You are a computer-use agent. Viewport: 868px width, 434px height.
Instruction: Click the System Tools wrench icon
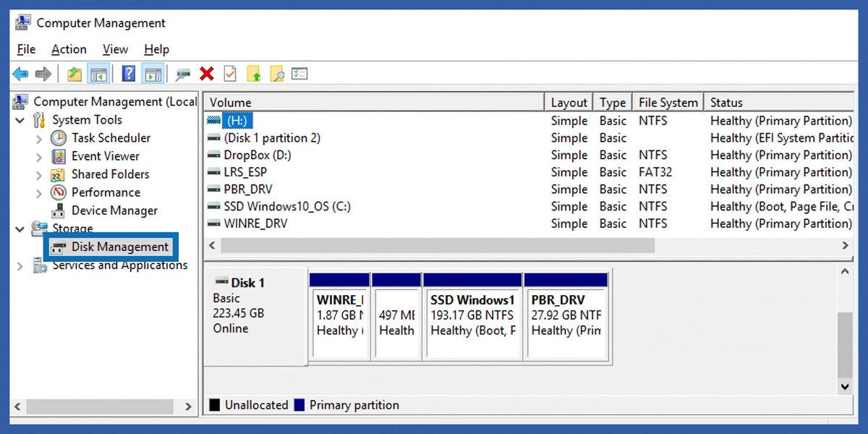click(39, 120)
